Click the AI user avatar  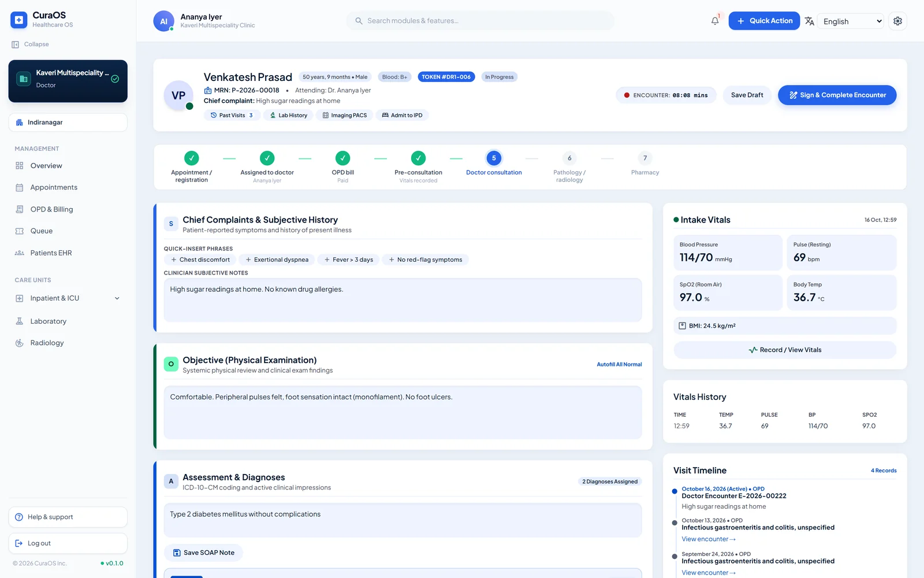(x=163, y=21)
